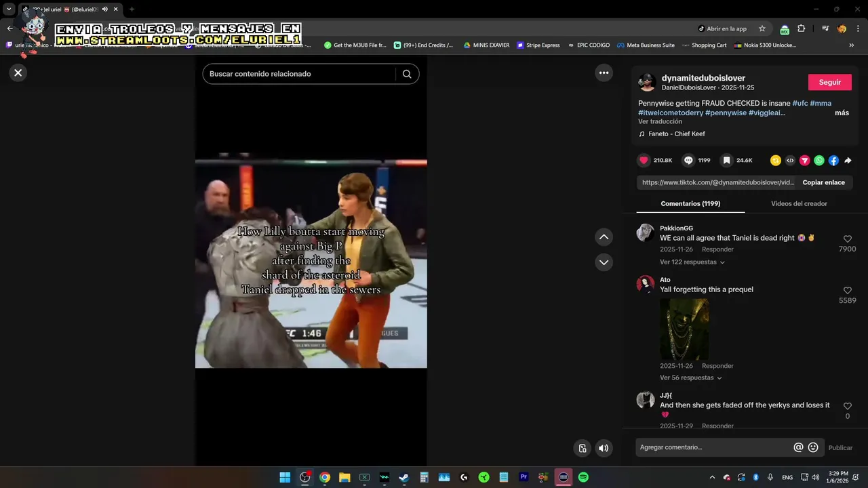Open the 'MINIS EXAVIER' bookmark

pyautogui.click(x=486, y=45)
